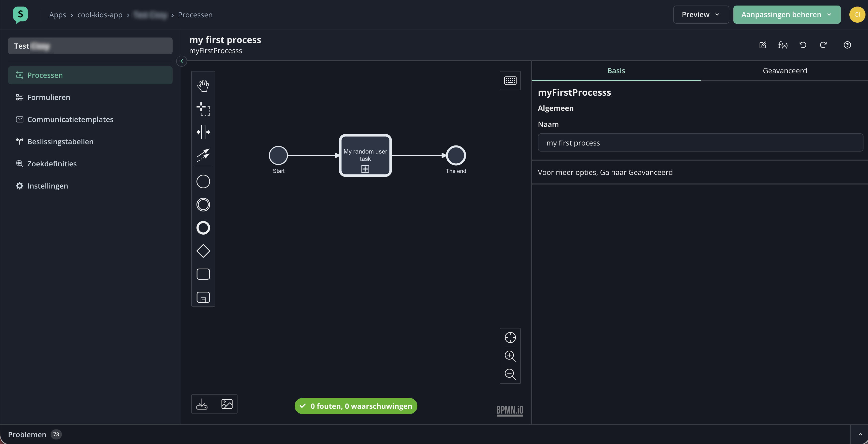The width and height of the screenshot is (868, 444).
Task: Click the edit process pencil icon
Action: [x=763, y=45]
